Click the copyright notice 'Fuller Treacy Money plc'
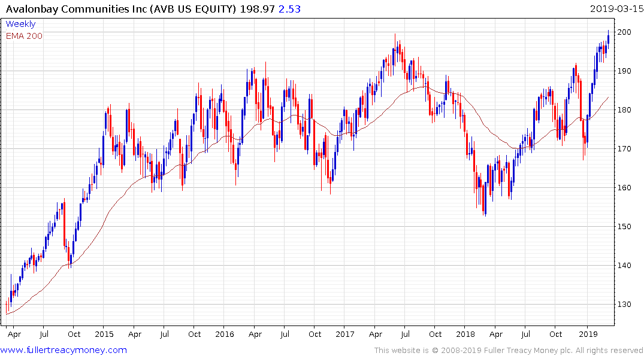The width and height of the screenshot is (644, 359). tap(528, 351)
